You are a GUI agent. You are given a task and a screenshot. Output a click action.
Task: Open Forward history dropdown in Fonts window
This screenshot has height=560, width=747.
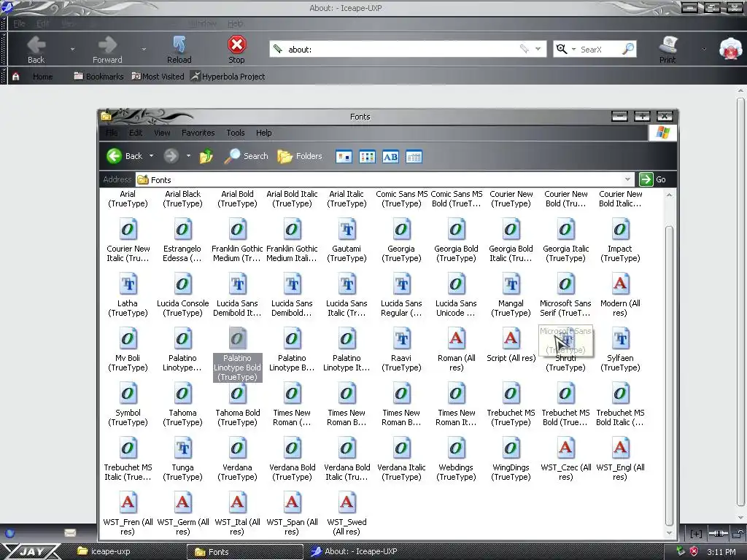(x=188, y=156)
